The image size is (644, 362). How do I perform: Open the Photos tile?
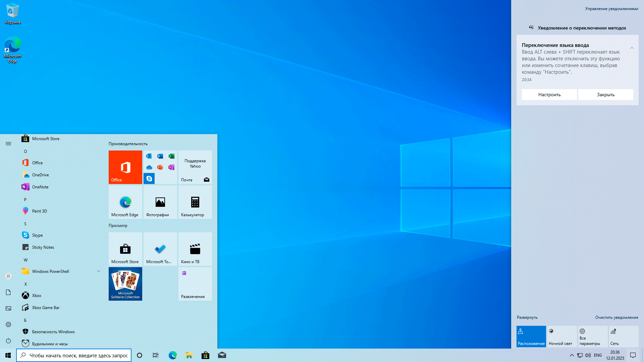(x=160, y=202)
